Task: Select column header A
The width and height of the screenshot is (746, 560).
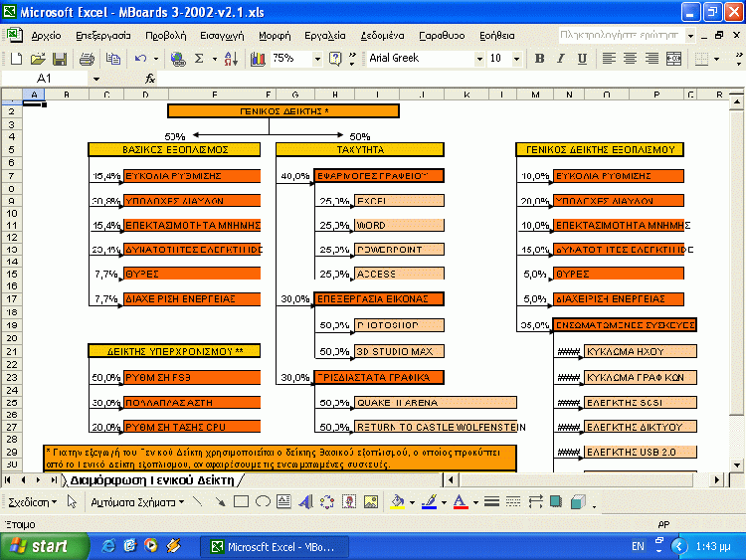Action: [x=34, y=94]
